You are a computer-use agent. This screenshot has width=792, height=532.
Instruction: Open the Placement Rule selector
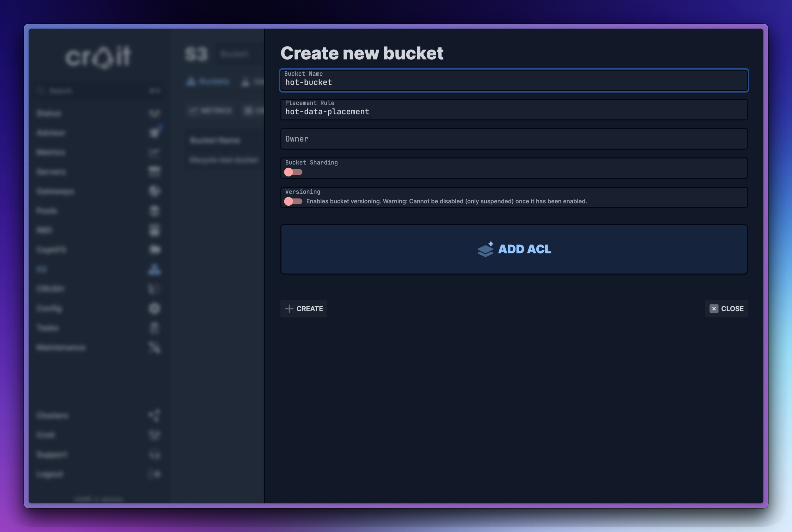click(513, 110)
